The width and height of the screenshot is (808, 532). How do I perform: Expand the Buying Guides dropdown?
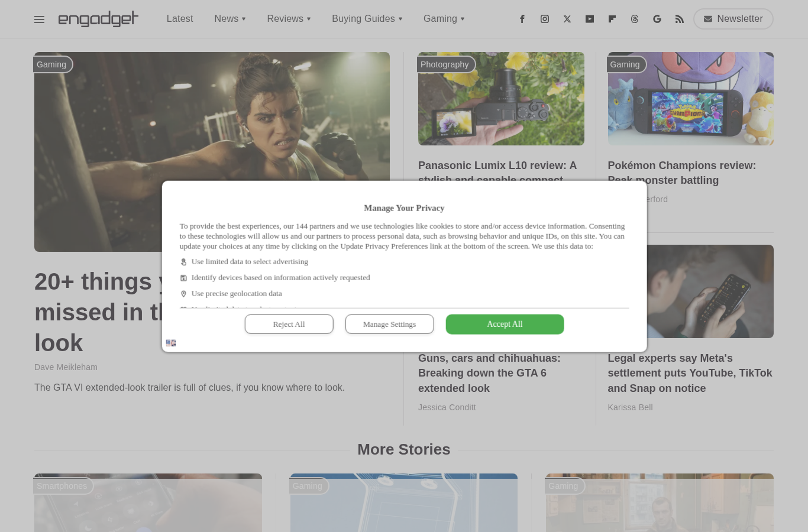click(x=367, y=19)
